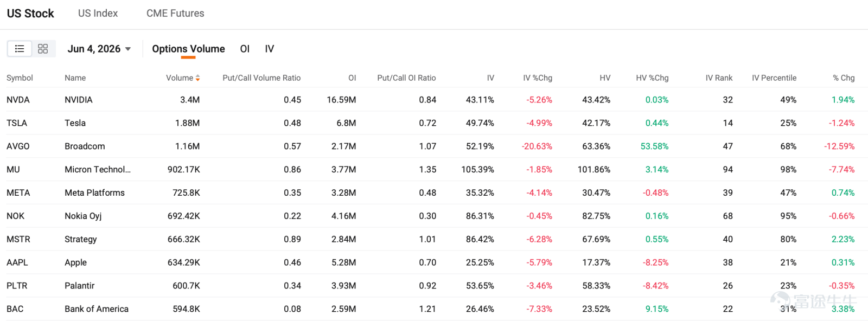Select the US Index tab
The width and height of the screenshot is (868, 321).
[98, 13]
